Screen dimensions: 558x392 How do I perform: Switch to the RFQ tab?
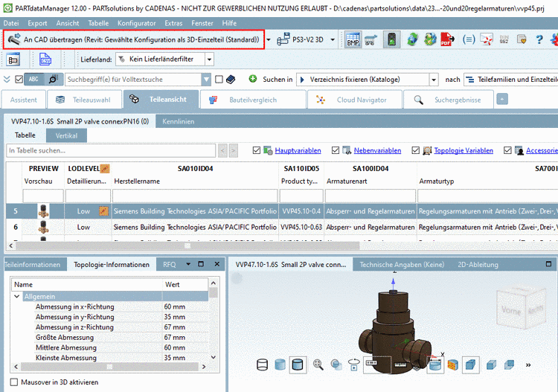[169, 265]
